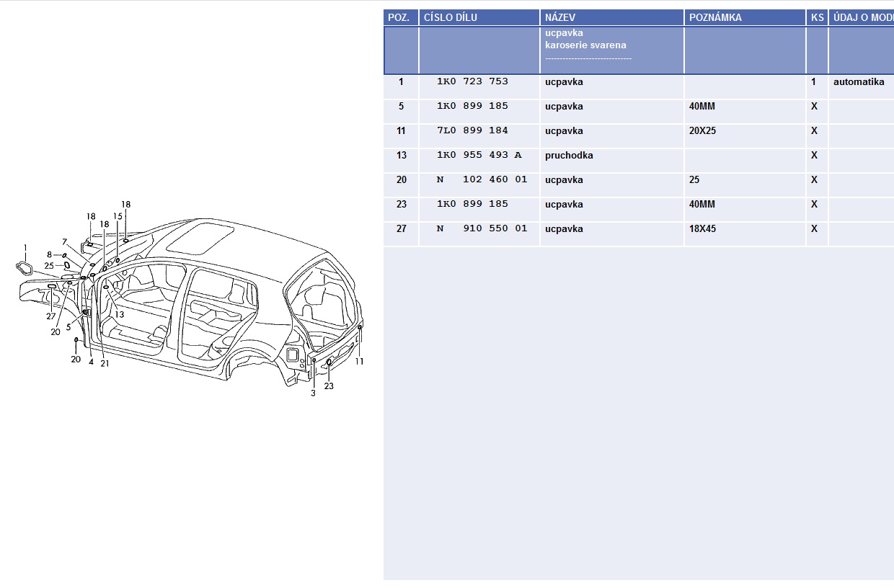The height and width of the screenshot is (588, 894).
Task: Open part number 1K0 723 753
Action: [x=472, y=81]
